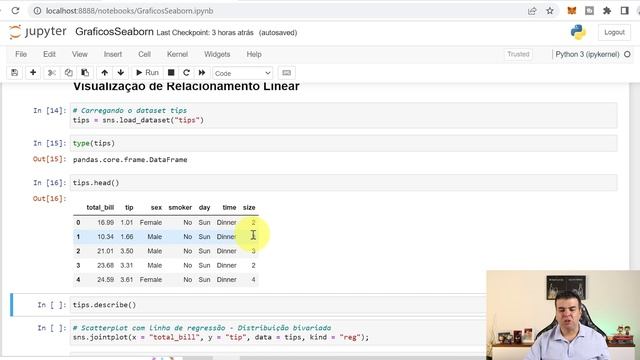This screenshot has width=640, height=360.
Task: Click kernel idle circle indicator
Action: coord(627,54)
